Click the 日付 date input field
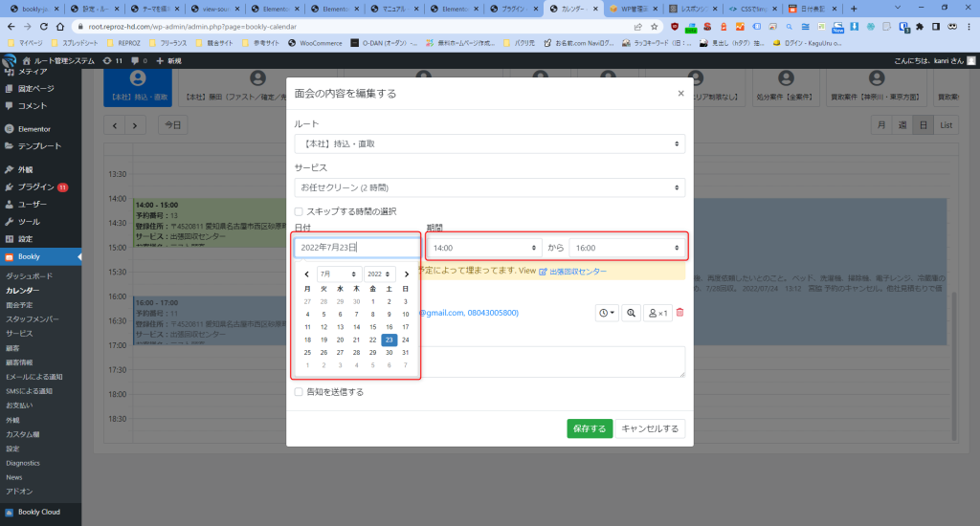980x526 pixels. pos(356,248)
